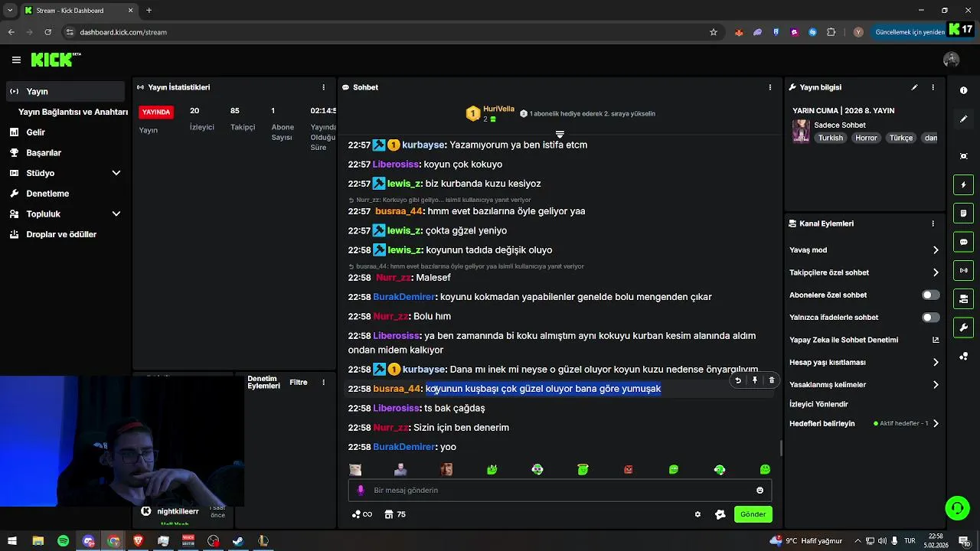
Task: Click HuriVella in the gift leaderboard
Action: [x=498, y=109]
